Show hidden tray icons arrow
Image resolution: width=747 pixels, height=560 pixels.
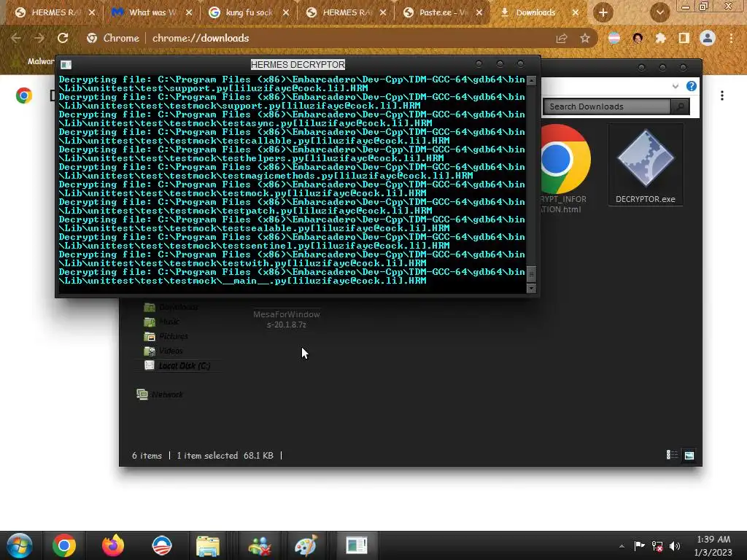[x=622, y=546]
